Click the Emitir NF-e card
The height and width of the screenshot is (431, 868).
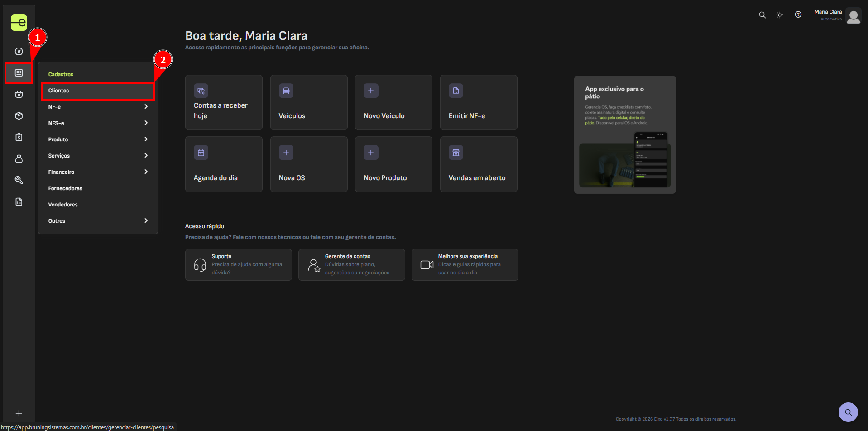(478, 102)
